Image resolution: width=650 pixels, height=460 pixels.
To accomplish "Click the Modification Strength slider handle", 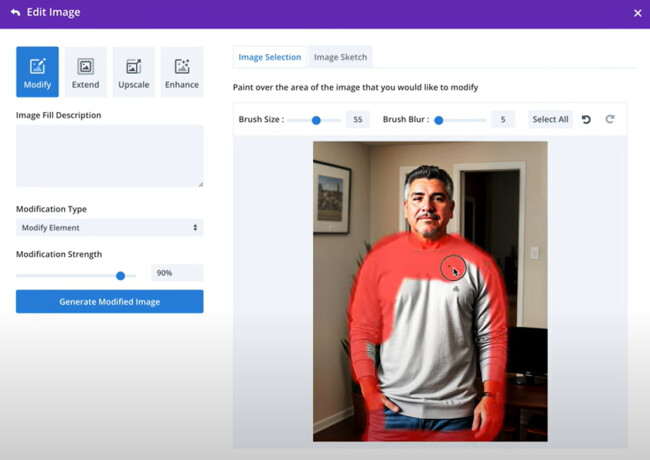I will point(121,275).
